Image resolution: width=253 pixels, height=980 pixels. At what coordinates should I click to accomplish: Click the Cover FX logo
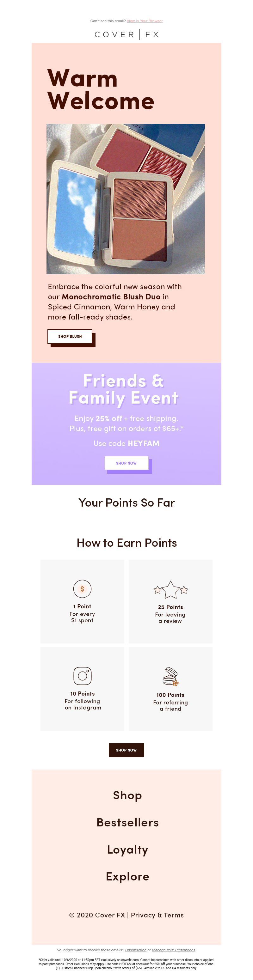point(126,35)
